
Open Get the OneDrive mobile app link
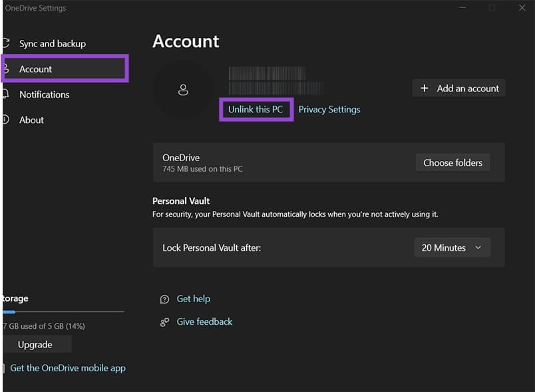pyautogui.click(x=67, y=368)
